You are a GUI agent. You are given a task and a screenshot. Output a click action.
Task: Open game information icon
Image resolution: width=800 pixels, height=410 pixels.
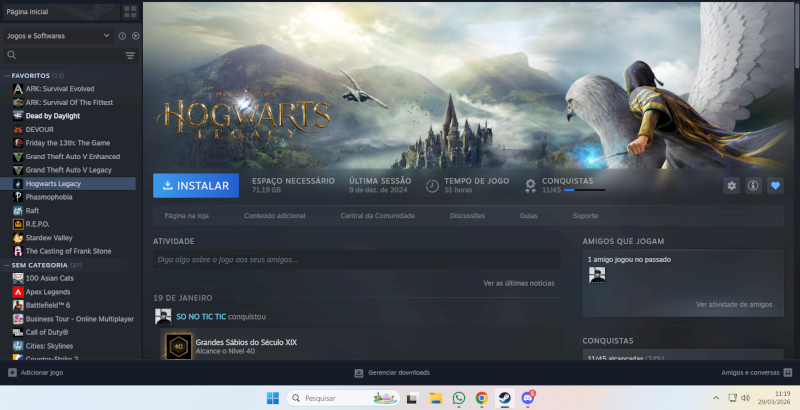pos(753,186)
